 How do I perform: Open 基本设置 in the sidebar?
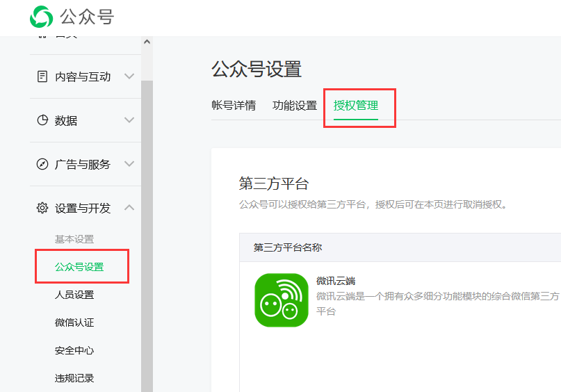74,239
